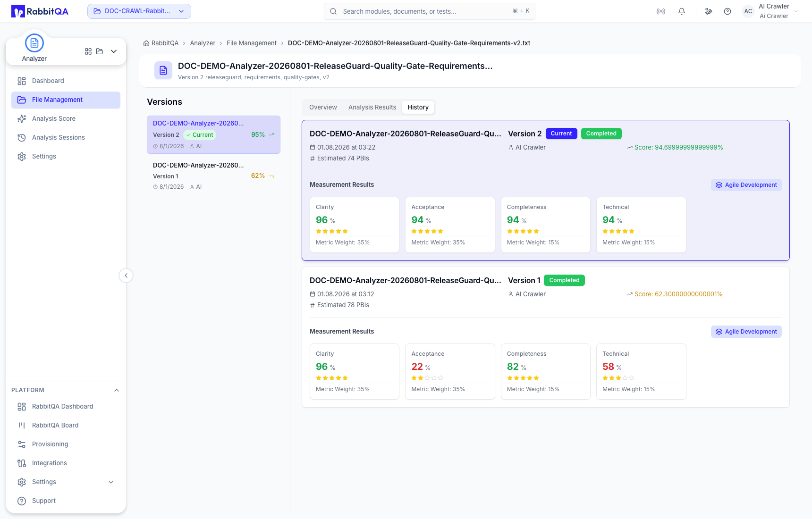
Task: Open Support page
Action: tap(66, 501)
